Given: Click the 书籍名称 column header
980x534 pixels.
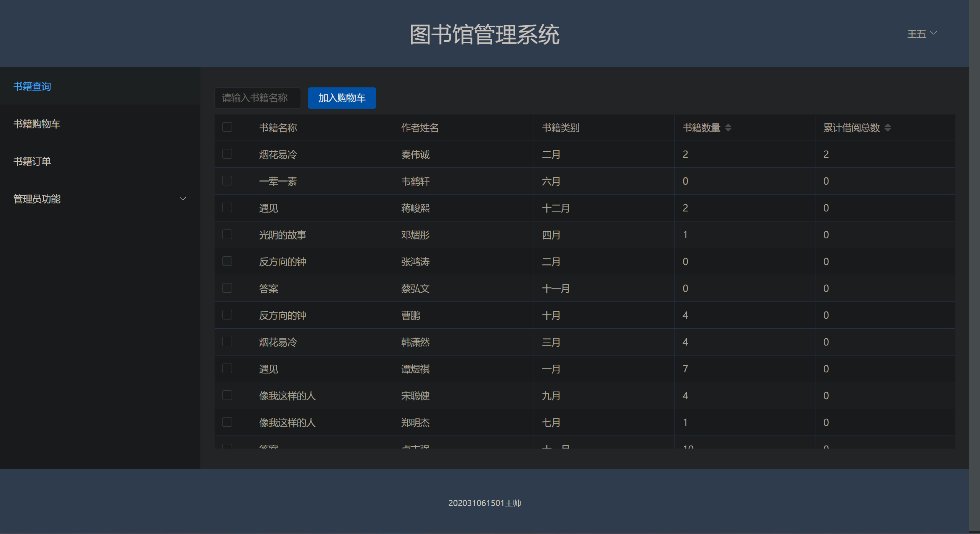Looking at the screenshot, I should pos(278,128).
